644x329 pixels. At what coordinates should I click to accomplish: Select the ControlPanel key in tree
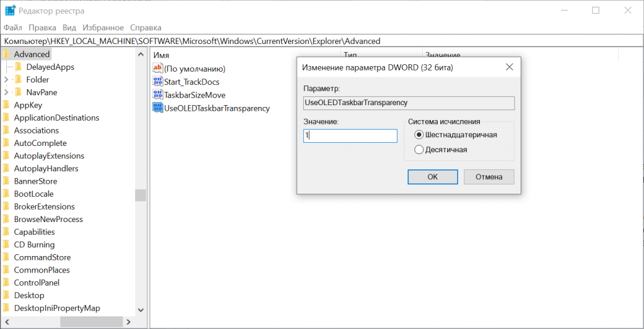coord(36,282)
